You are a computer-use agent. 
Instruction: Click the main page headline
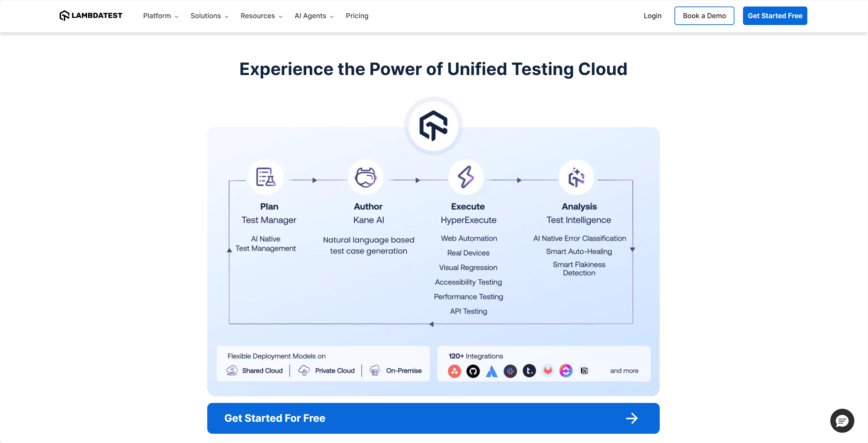pos(433,69)
